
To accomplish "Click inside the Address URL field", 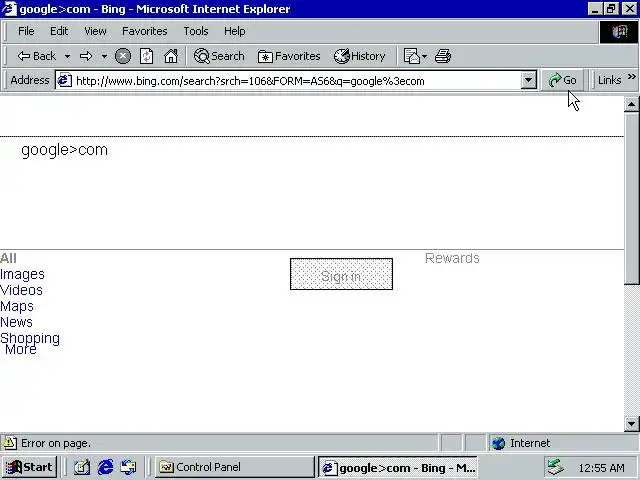I will point(296,81).
